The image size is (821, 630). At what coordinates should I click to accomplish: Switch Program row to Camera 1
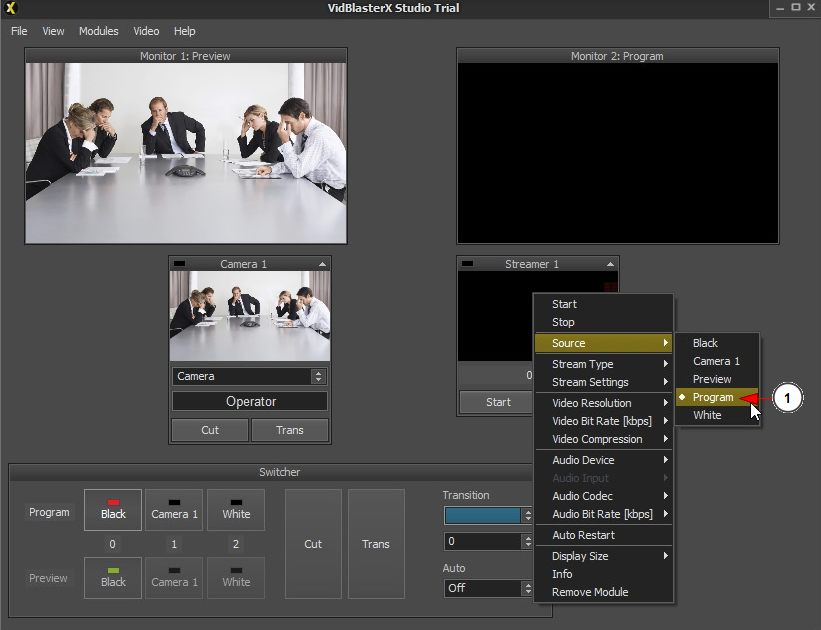point(174,510)
